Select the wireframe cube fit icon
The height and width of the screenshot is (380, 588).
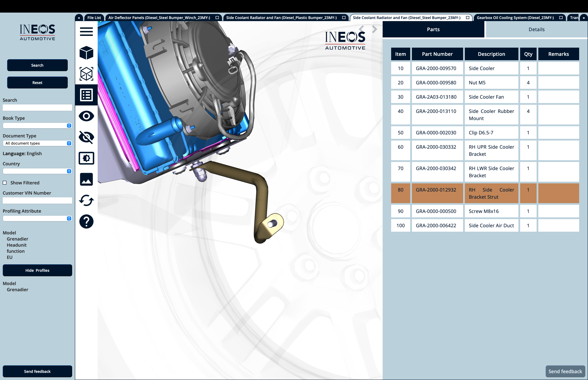86,73
